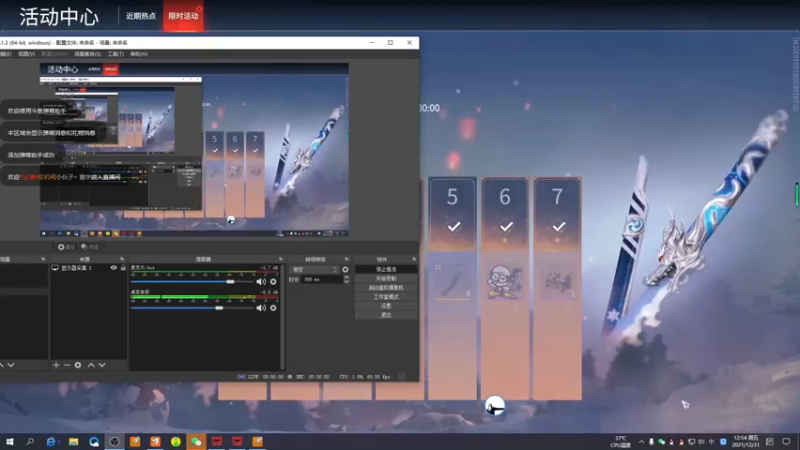Click the Start Virtual Camera button
The height and width of the screenshot is (450, 800).
click(386, 288)
